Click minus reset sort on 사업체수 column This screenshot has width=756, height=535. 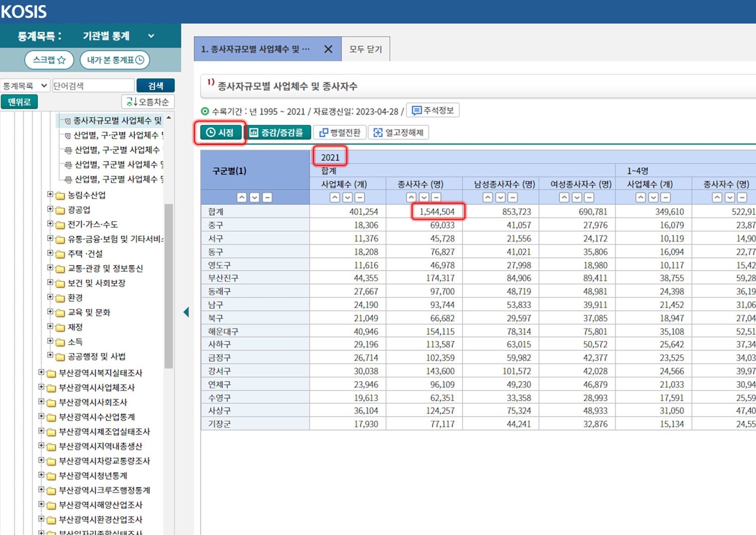pos(360,198)
